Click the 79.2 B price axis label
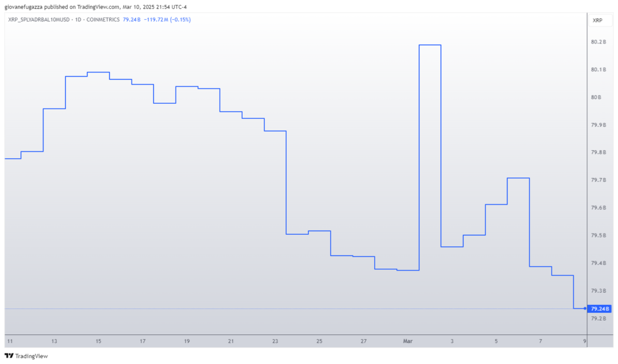This screenshot has height=364, width=618. (598, 318)
